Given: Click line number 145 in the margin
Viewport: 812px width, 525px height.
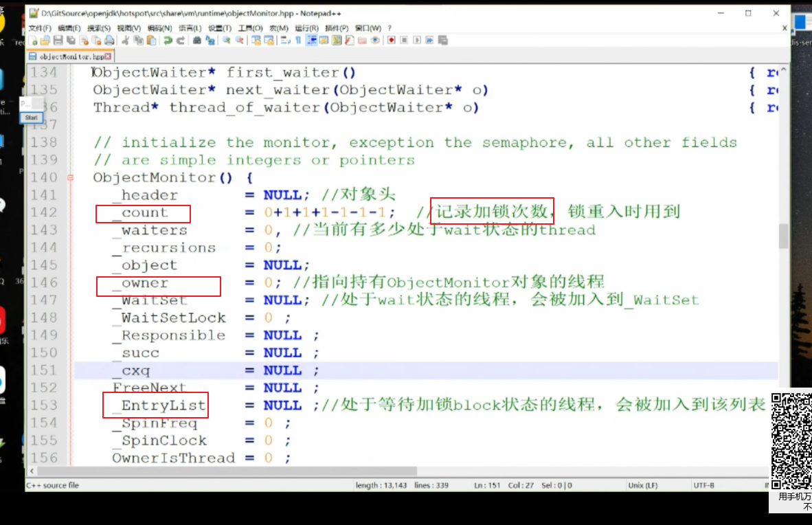Looking at the screenshot, I should [43, 265].
